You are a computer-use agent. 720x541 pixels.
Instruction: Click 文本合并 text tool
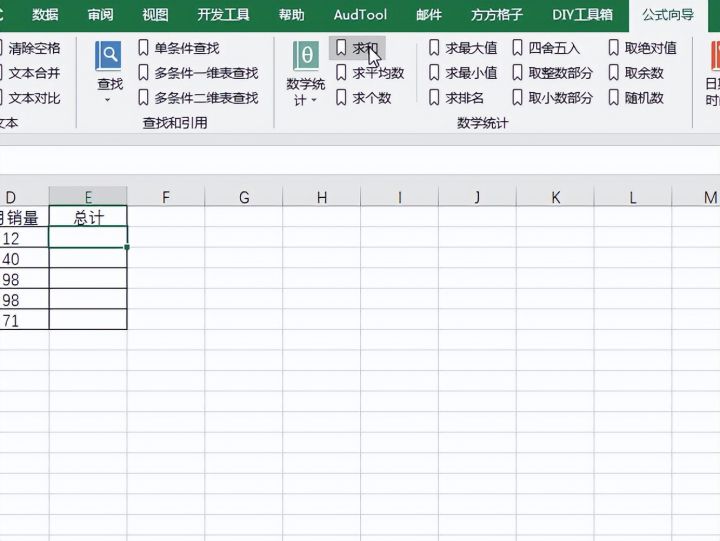pyautogui.click(x=29, y=73)
